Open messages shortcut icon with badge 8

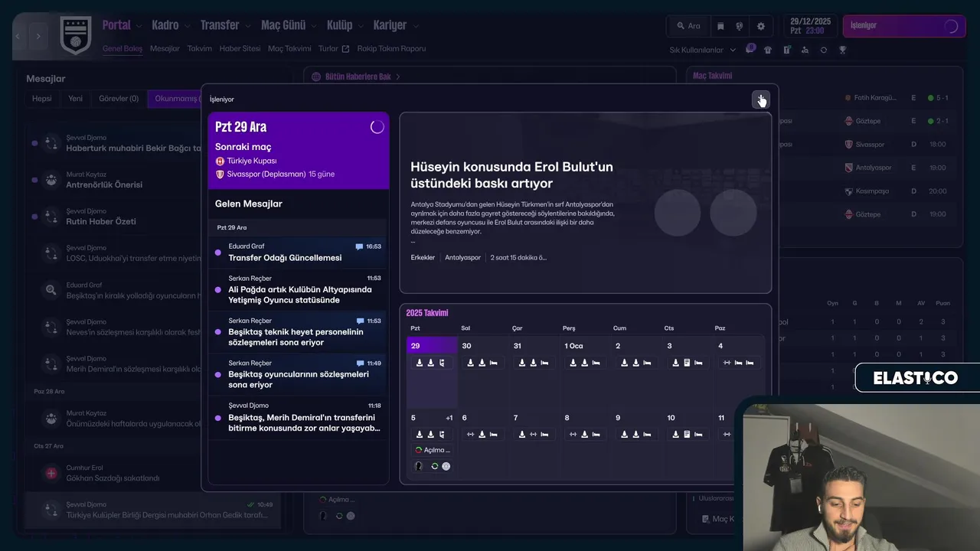click(x=750, y=50)
